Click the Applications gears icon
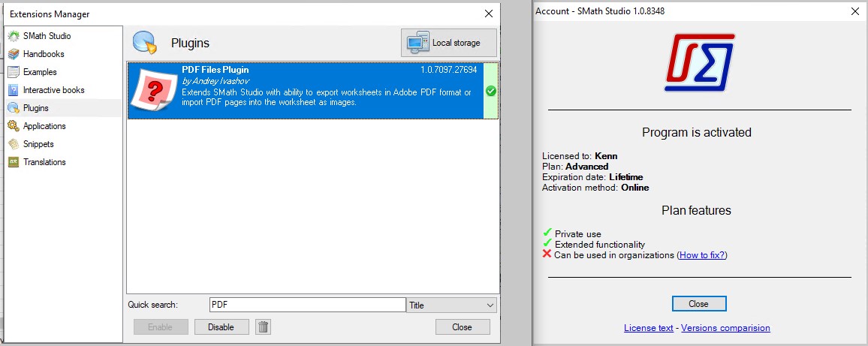The image size is (868, 346). [x=14, y=126]
